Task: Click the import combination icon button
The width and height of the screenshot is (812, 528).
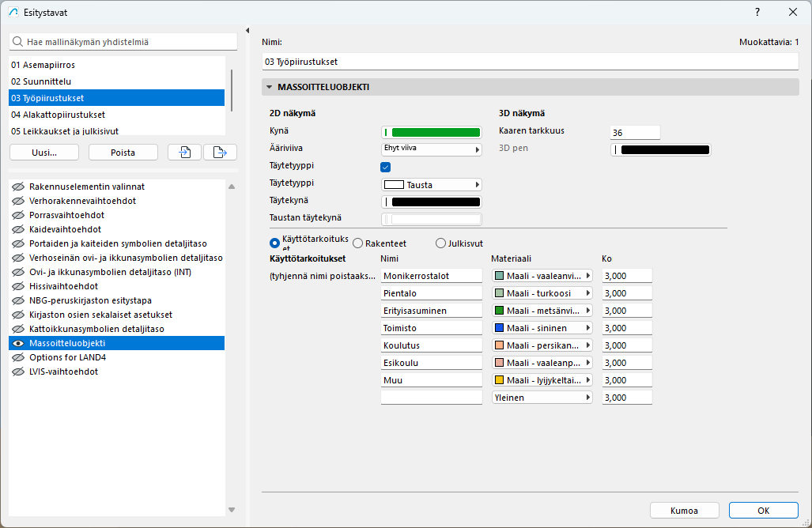Action: [184, 153]
